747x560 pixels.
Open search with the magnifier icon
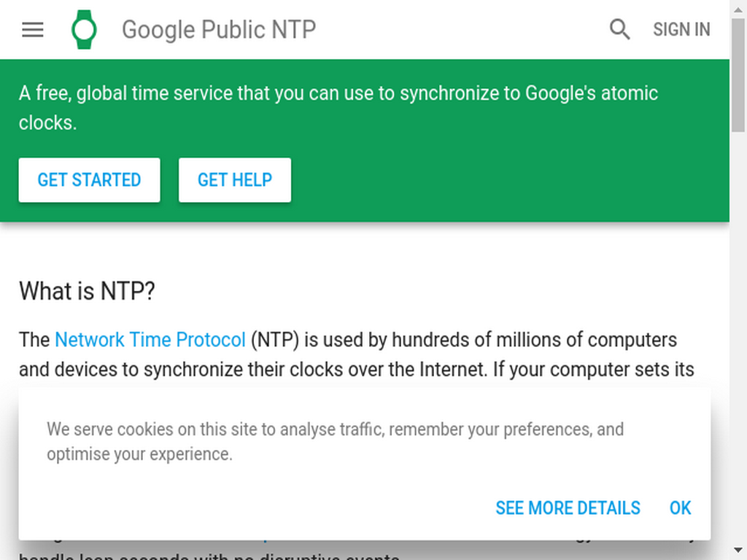point(619,29)
